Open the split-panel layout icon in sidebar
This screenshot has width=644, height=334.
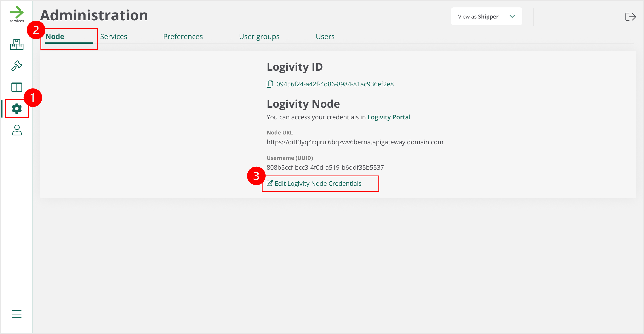click(17, 87)
